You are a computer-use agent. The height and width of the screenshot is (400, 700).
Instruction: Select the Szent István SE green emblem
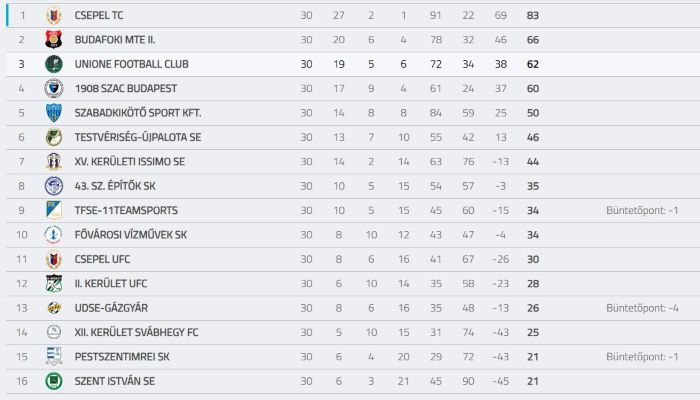pyautogui.click(x=54, y=381)
